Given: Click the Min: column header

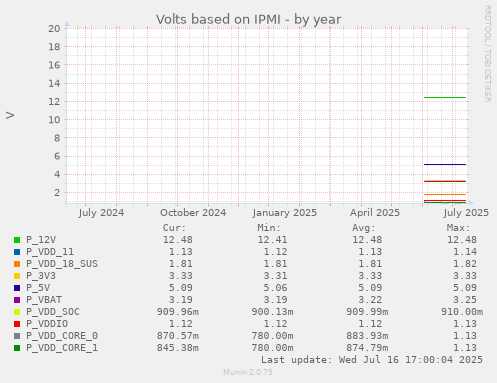Looking at the screenshot, I should tap(269, 228).
